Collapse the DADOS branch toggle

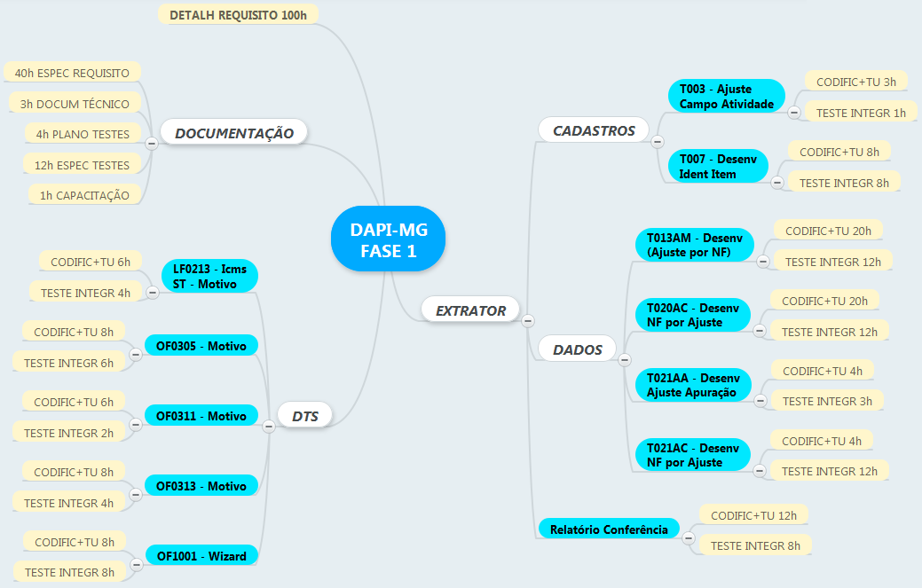point(625,359)
